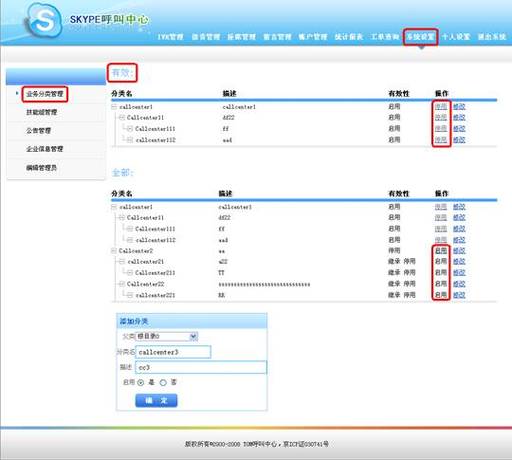Click the 有效 section heading
The height and width of the screenshot is (460, 512).
122,73
